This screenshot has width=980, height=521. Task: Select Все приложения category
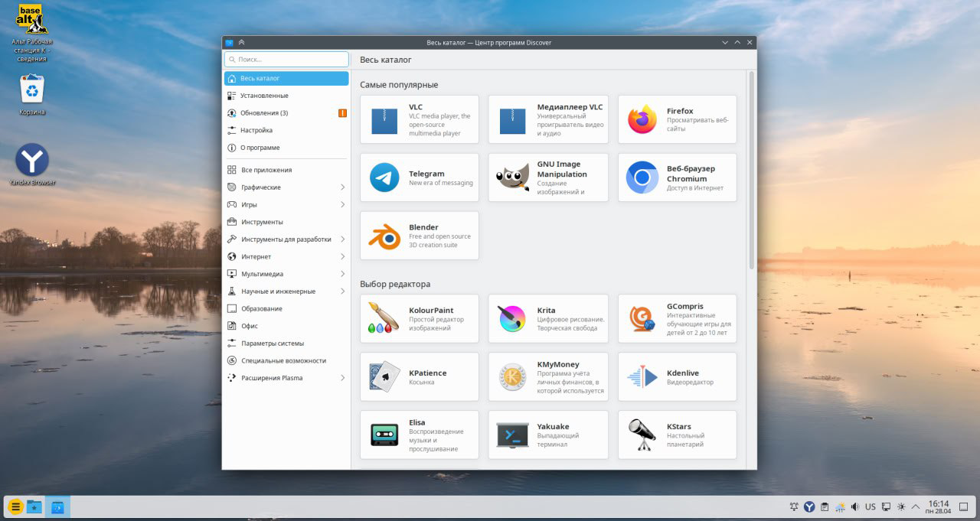click(x=286, y=170)
